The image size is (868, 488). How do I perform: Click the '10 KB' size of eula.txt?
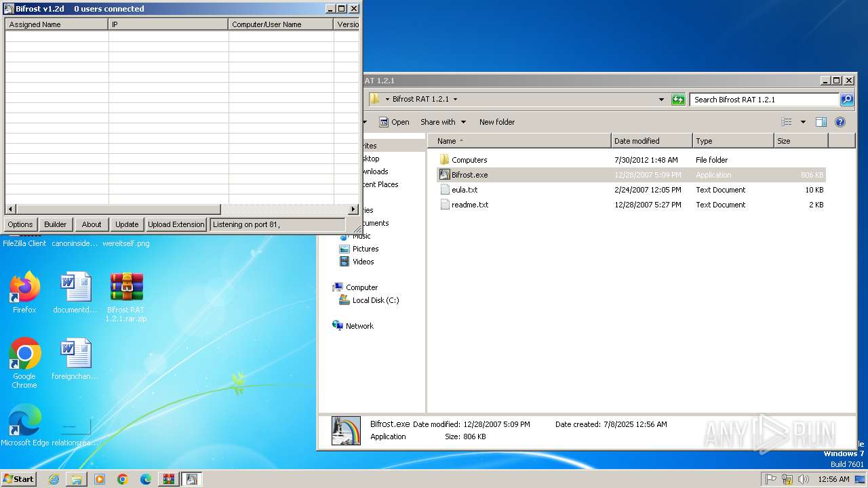(814, 190)
